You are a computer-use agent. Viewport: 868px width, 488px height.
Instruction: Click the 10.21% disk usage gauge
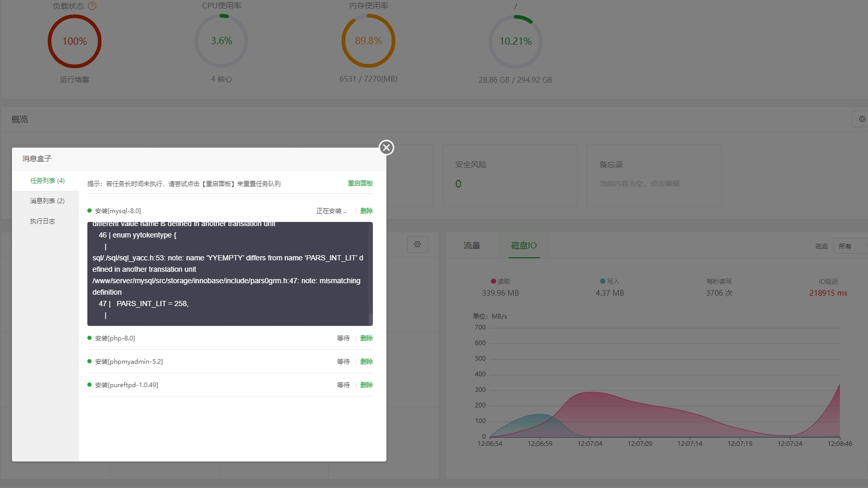tap(515, 41)
